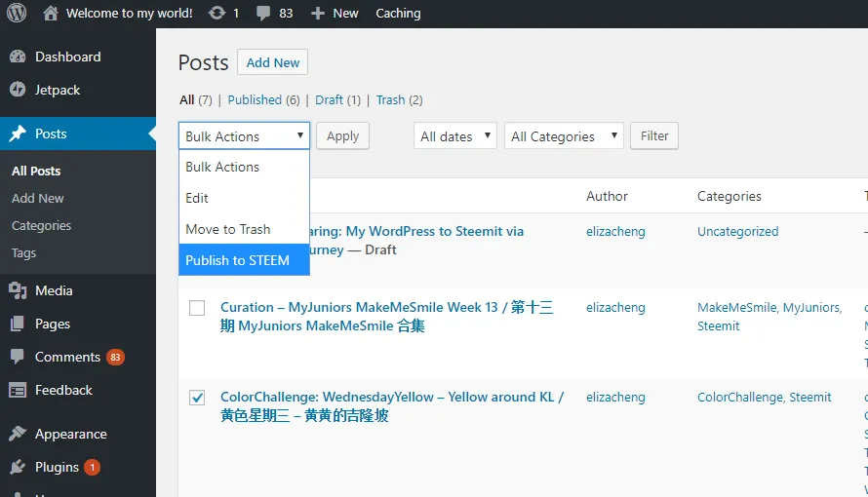The width and height of the screenshot is (868, 497).
Task: Open All Posts in sidebar submenu
Action: 36,171
